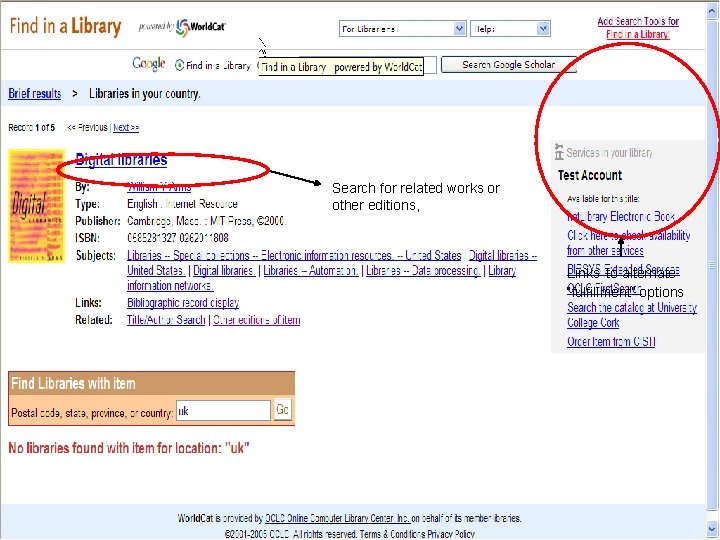Open the netLibrary Electronic Book link
This screenshot has width=720, height=540.
(621, 217)
